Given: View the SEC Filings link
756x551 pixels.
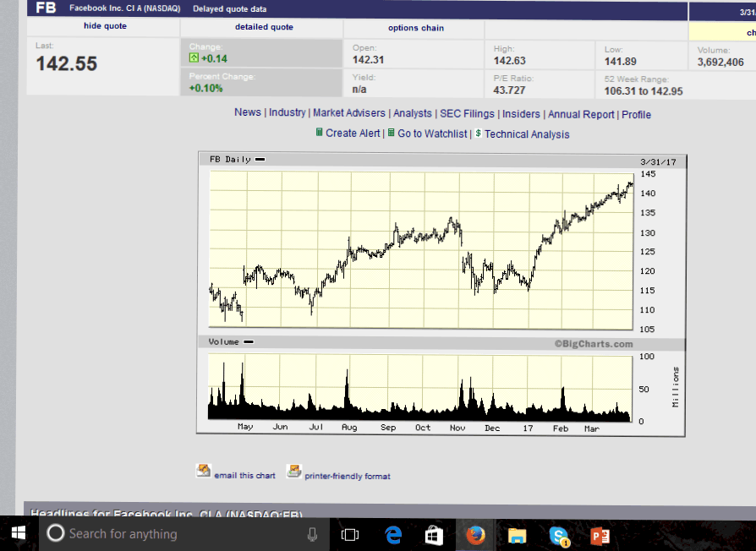Looking at the screenshot, I should click(467, 114).
